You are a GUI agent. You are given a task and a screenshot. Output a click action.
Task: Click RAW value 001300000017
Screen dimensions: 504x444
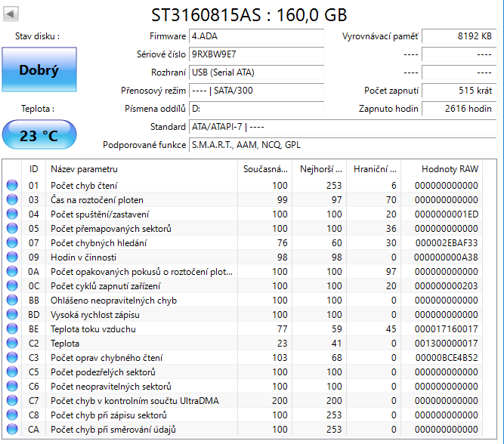(x=447, y=343)
